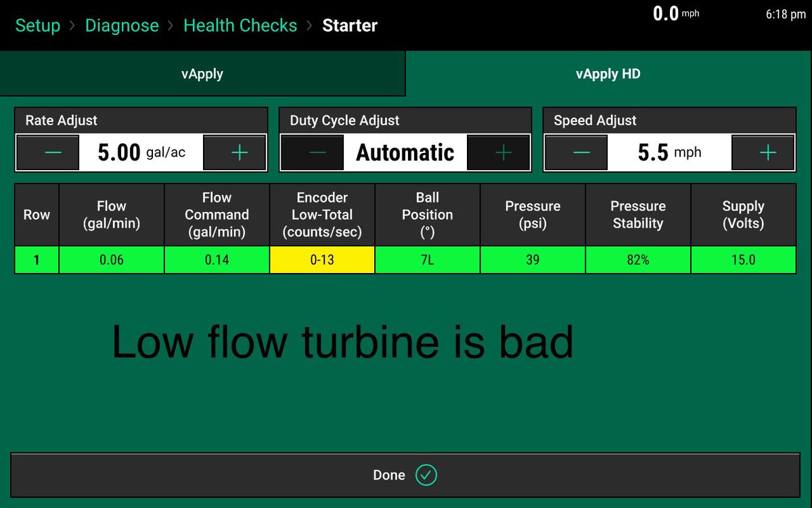Click the 39 psi pressure cell
Screen dimensions: 812x508
click(x=533, y=260)
